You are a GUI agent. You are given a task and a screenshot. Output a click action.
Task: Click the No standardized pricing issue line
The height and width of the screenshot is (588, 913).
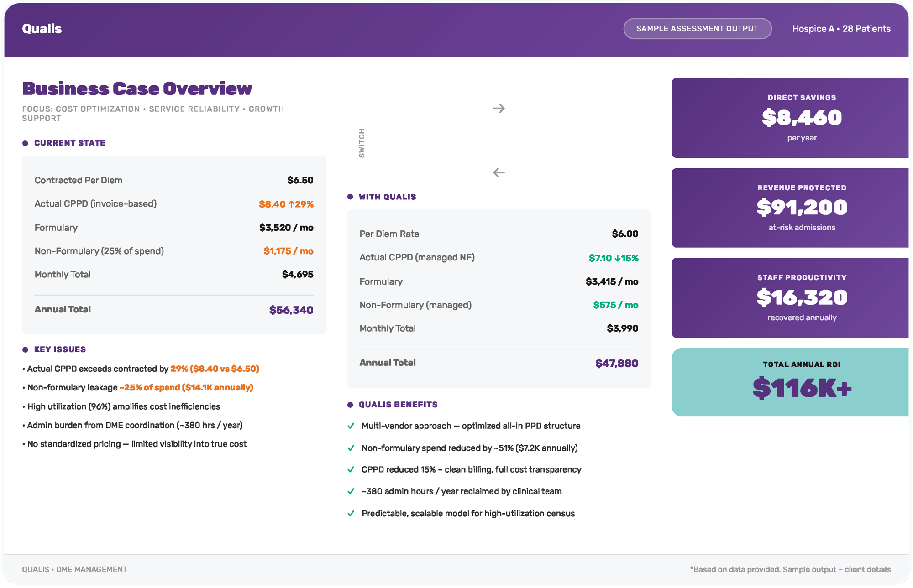(x=134, y=444)
